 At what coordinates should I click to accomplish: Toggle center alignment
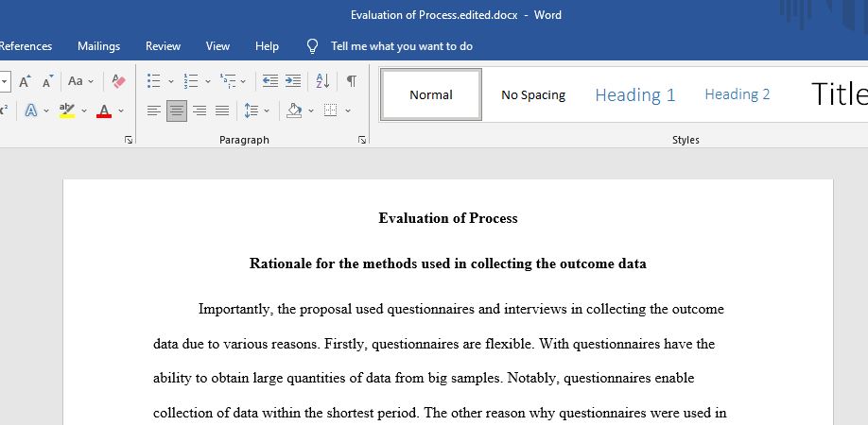pos(177,111)
